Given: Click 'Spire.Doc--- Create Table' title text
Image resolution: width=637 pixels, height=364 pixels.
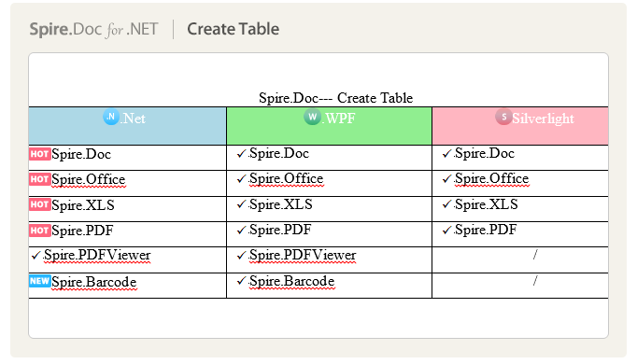Looking at the screenshot, I should (x=336, y=98).
